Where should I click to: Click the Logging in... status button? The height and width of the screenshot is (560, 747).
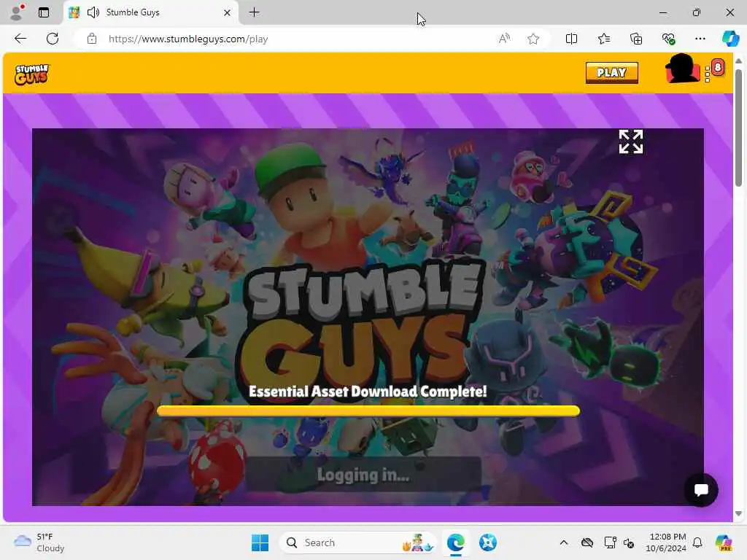pos(363,474)
